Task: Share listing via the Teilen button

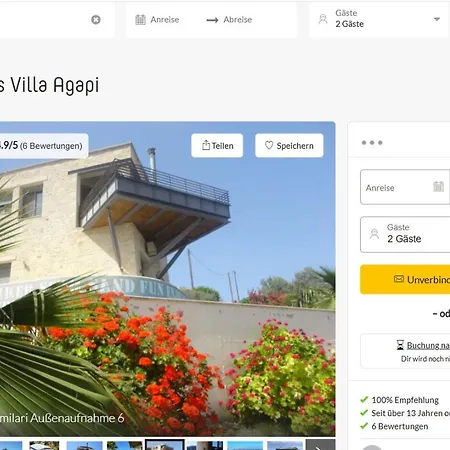Action: pyautogui.click(x=217, y=145)
